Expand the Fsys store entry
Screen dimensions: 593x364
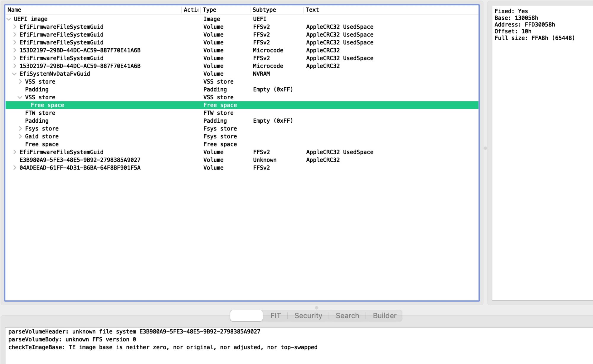(x=20, y=129)
